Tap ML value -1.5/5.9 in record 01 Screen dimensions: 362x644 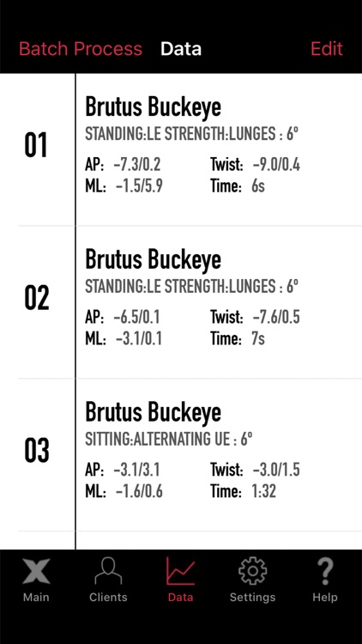pyautogui.click(x=139, y=186)
